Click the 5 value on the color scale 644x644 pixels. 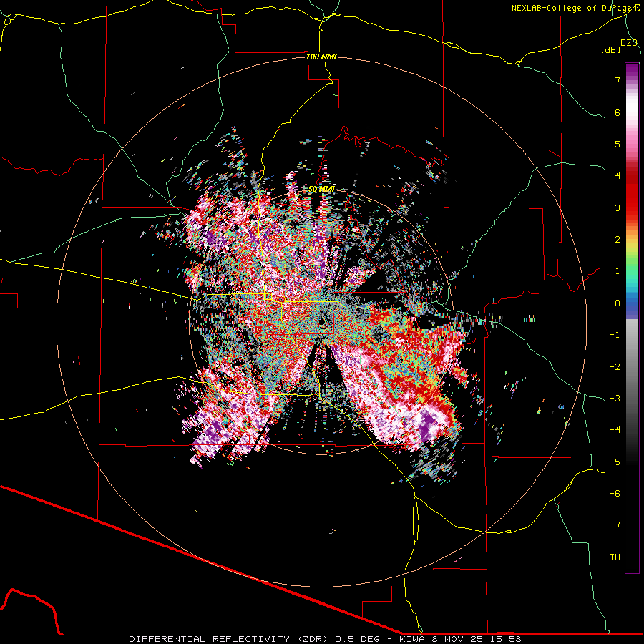click(618, 144)
